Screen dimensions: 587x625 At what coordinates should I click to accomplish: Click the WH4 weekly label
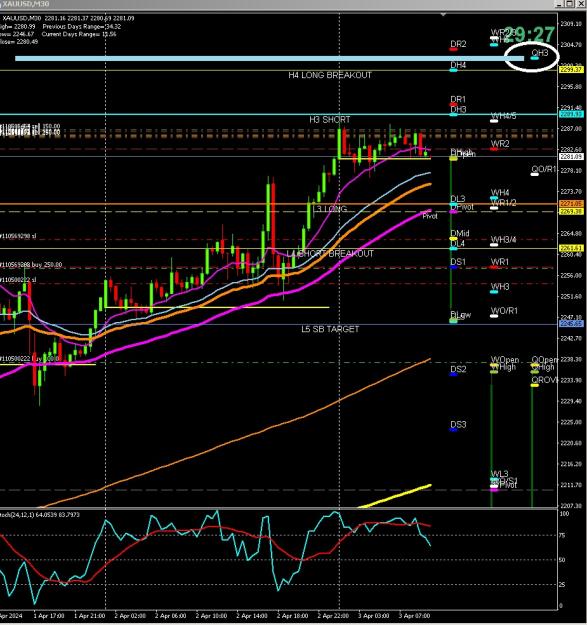(x=500, y=193)
